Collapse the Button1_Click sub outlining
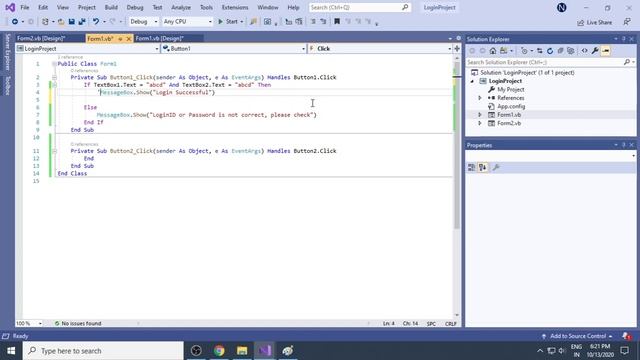 (x=54, y=77)
